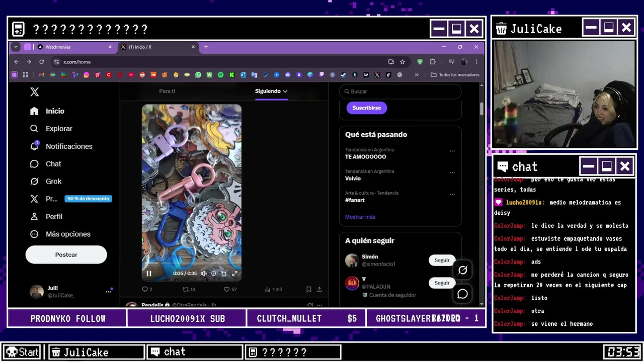The width and height of the screenshot is (644, 362).
Task: Click the Start button on overlay taskbar
Action: [x=23, y=352]
